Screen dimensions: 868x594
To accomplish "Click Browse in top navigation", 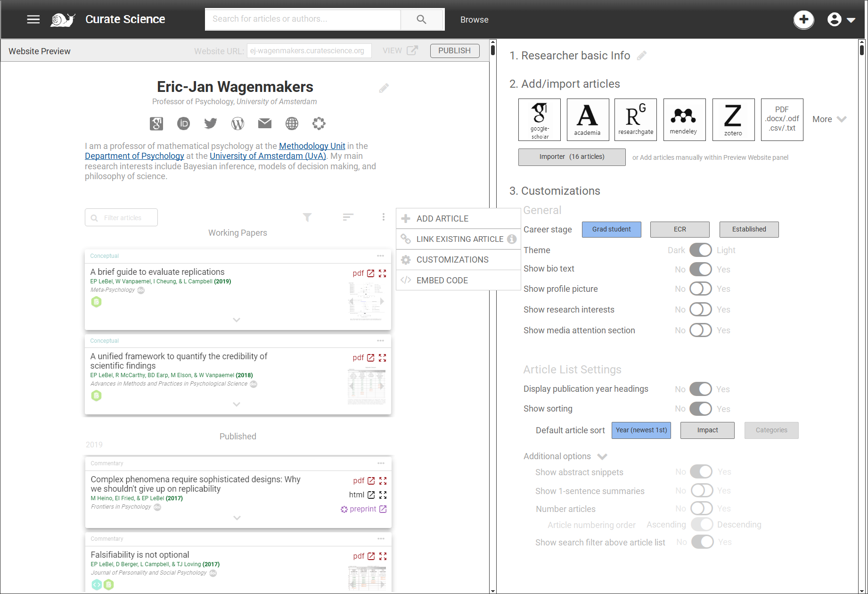I will pos(474,19).
